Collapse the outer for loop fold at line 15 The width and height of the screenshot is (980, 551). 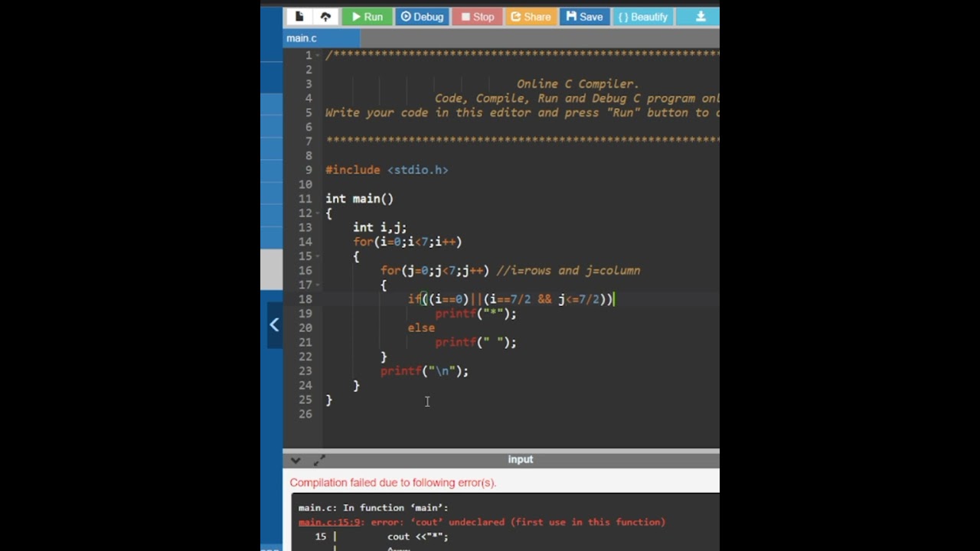click(319, 256)
